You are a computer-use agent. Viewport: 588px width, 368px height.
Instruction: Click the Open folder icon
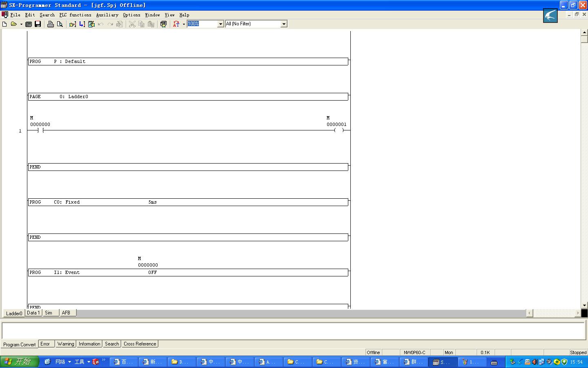pos(14,24)
